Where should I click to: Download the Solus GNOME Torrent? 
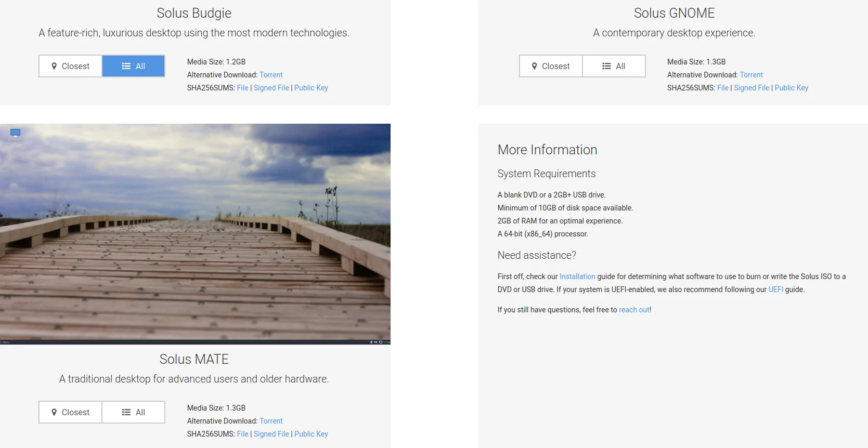point(752,75)
